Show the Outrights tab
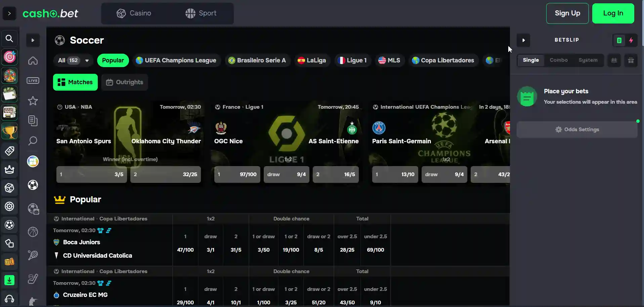 pyautogui.click(x=125, y=82)
